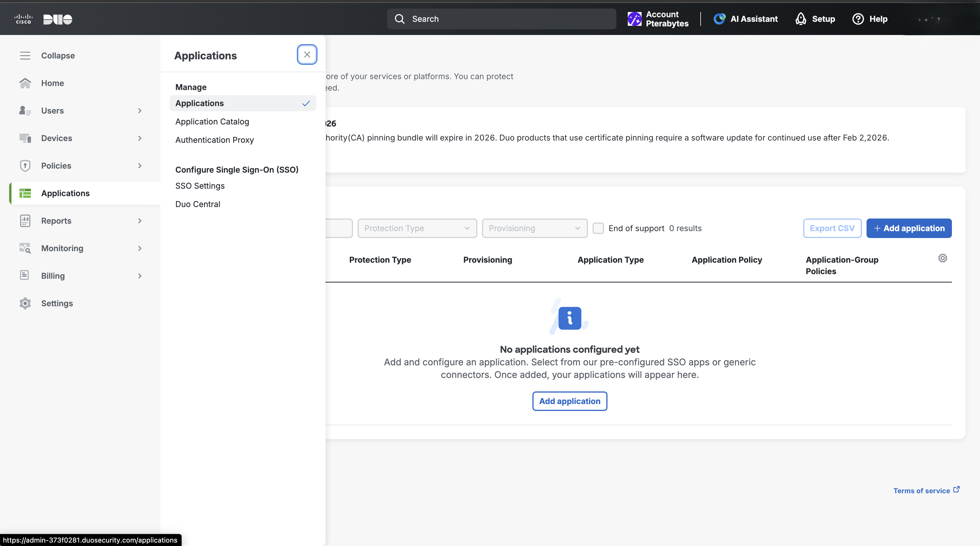This screenshot has height=546, width=980.
Task: Close the Applications flyout panel
Action: (307, 54)
